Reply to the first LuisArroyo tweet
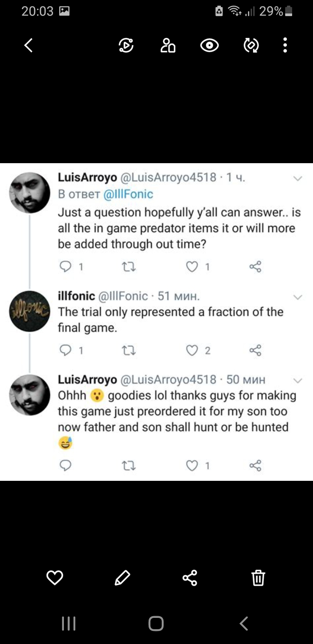313x644 pixels. pos(65,267)
